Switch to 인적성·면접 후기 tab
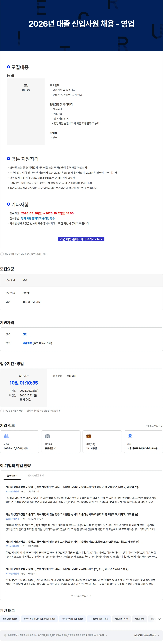This screenshot has height=644, width=163. [36, 475]
